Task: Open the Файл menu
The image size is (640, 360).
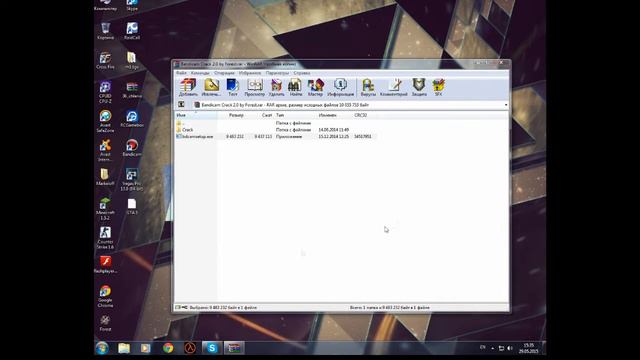Action: click(181, 73)
